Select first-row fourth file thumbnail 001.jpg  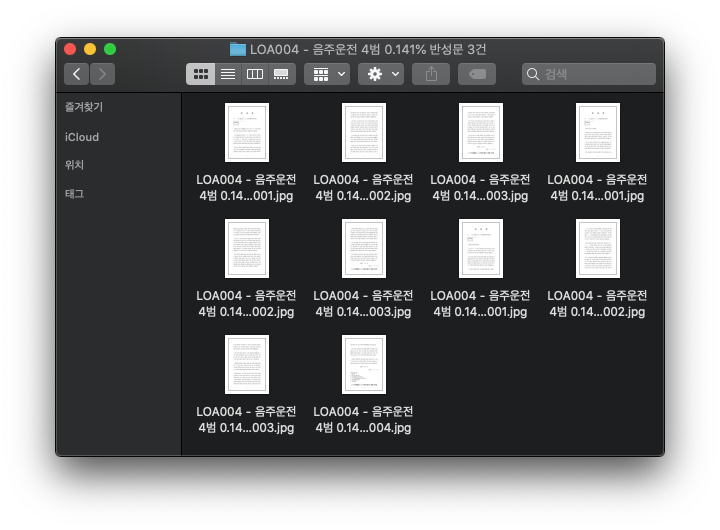tap(598, 132)
